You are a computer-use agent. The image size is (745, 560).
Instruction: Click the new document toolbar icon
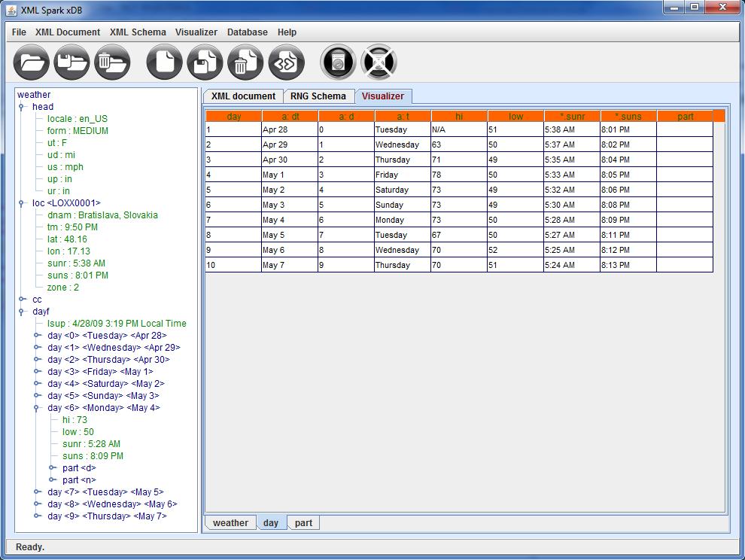click(x=164, y=62)
